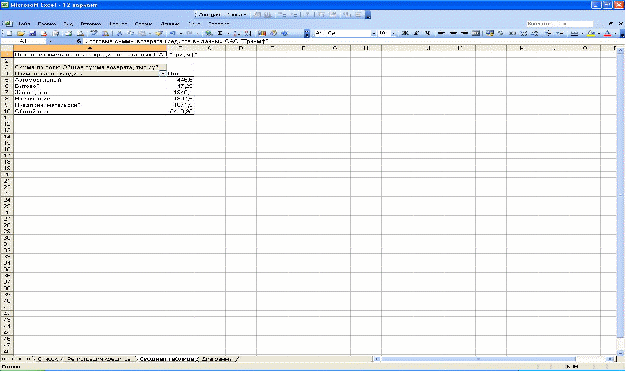Apply the red Font Color swatch

[x=608, y=34]
